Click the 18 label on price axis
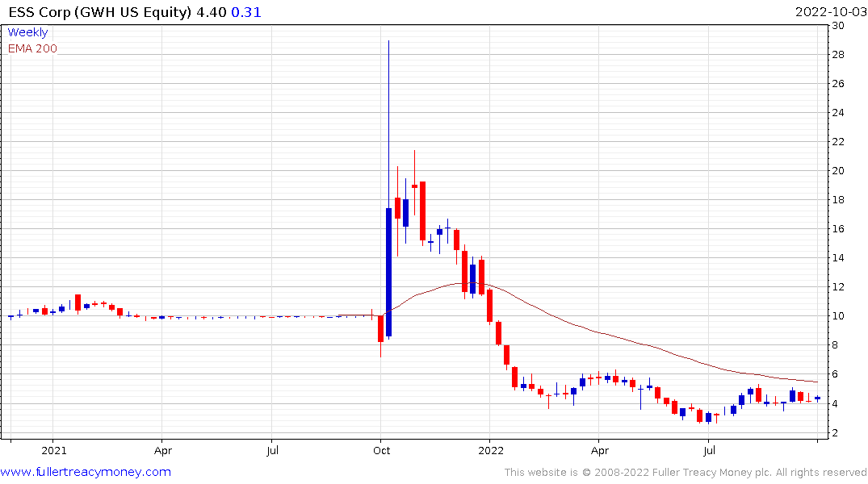 (838, 200)
